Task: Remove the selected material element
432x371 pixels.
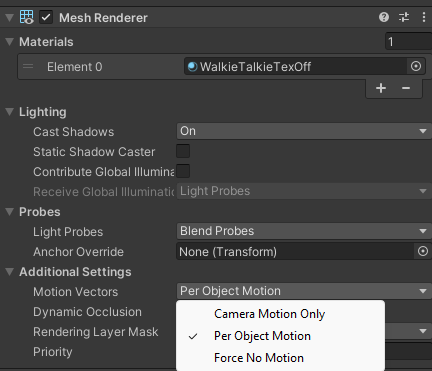Action: click(x=406, y=88)
